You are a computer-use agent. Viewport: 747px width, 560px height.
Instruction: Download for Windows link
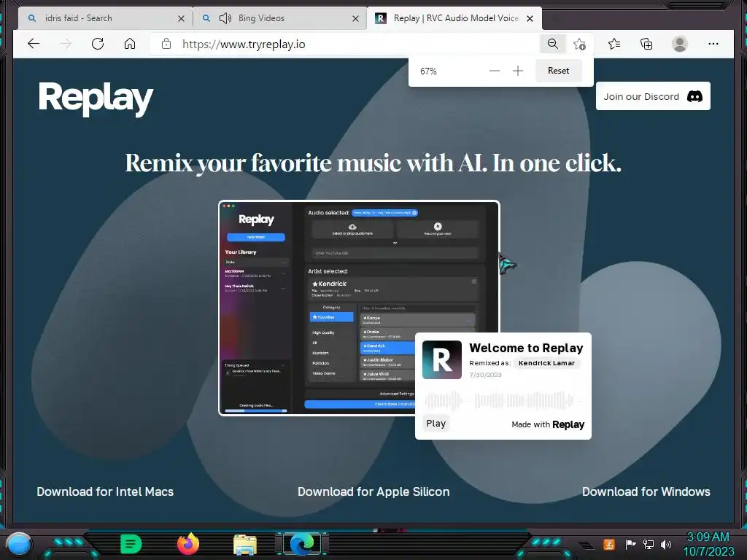click(646, 491)
